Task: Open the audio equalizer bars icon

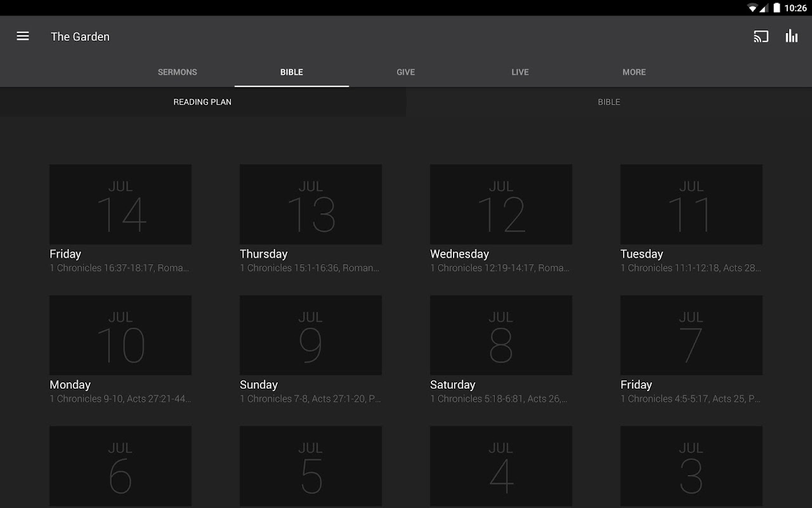Action: coord(792,36)
